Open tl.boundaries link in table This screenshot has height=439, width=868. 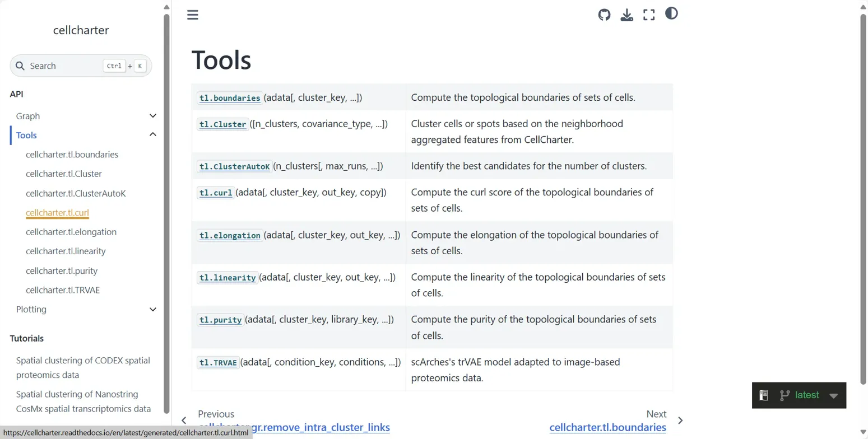[230, 98]
